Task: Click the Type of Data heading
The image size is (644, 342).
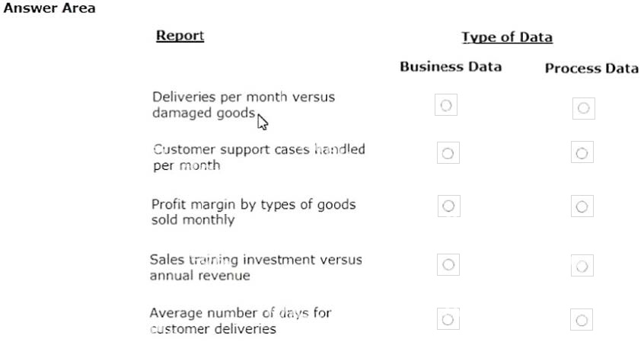Action: (x=507, y=37)
